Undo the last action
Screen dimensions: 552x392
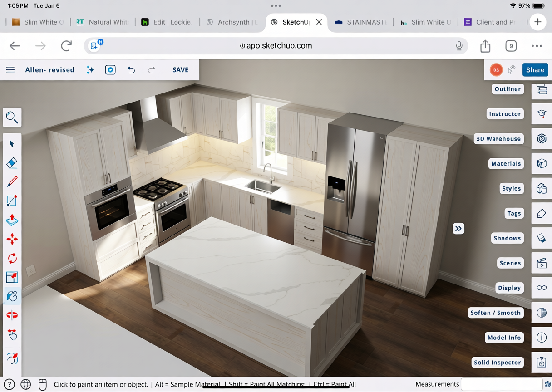(131, 70)
